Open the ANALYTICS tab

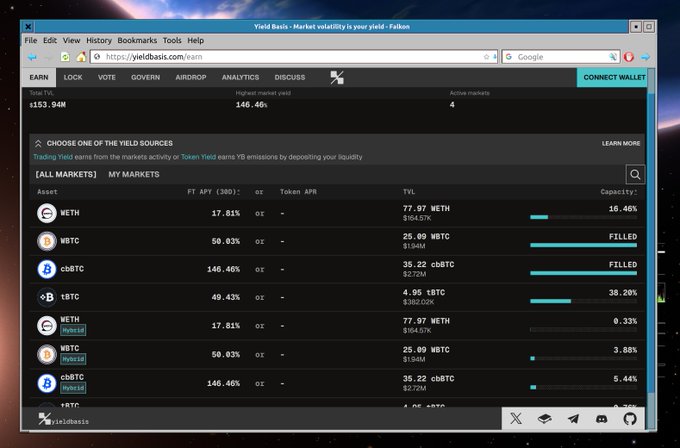tap(240, 78)
